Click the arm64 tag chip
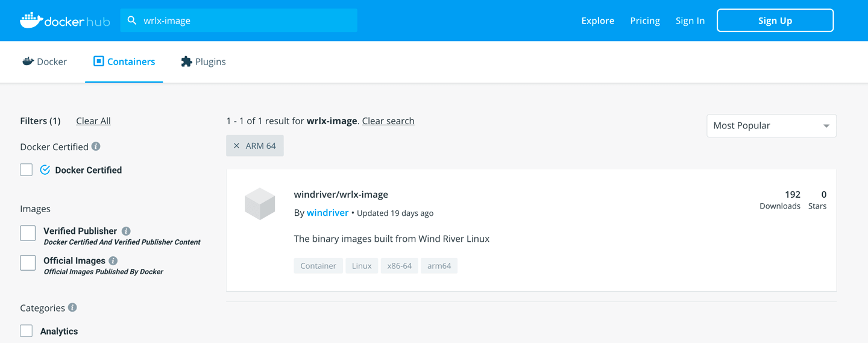 pos(439,266)
